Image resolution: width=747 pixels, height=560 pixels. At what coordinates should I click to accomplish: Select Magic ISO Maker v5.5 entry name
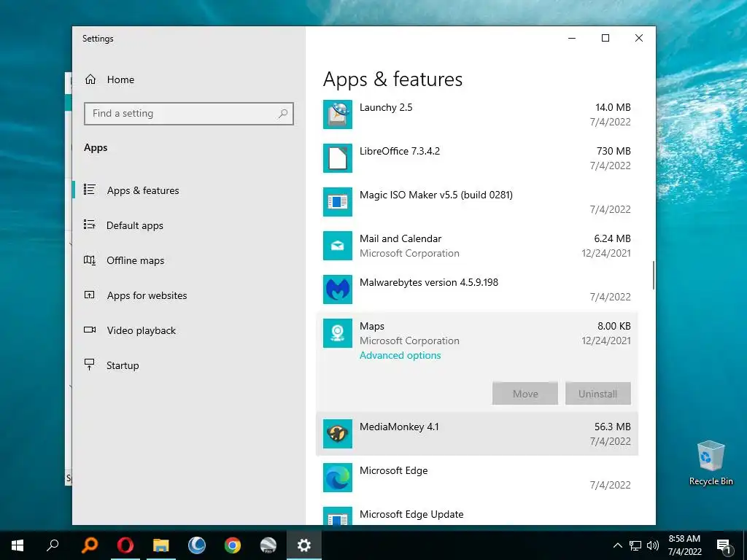point(436,195)
